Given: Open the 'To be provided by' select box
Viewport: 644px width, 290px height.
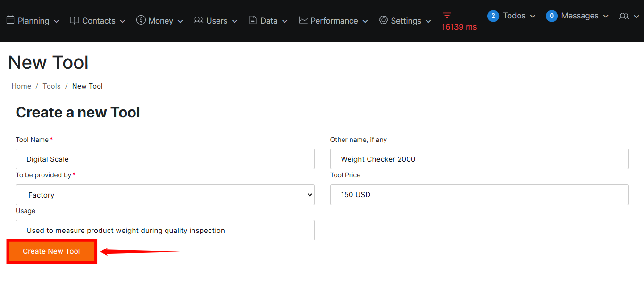Looking at the screenshot, I should click(165, 195).
